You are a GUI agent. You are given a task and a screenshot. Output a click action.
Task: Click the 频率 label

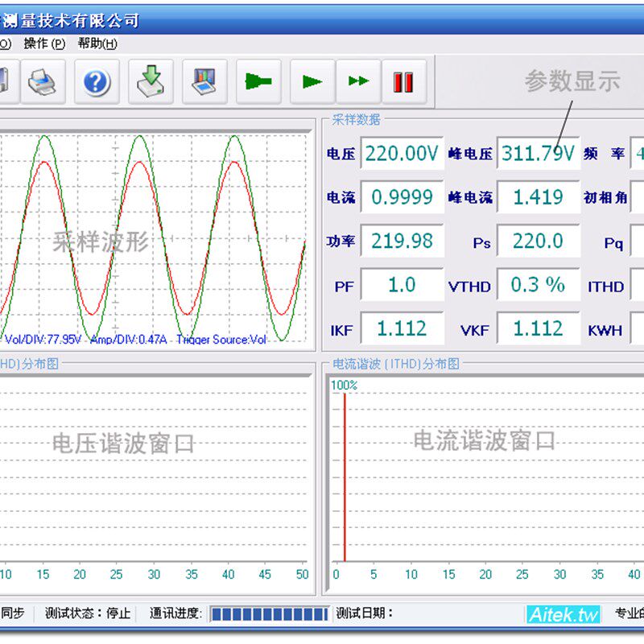[x=605, y=154]
